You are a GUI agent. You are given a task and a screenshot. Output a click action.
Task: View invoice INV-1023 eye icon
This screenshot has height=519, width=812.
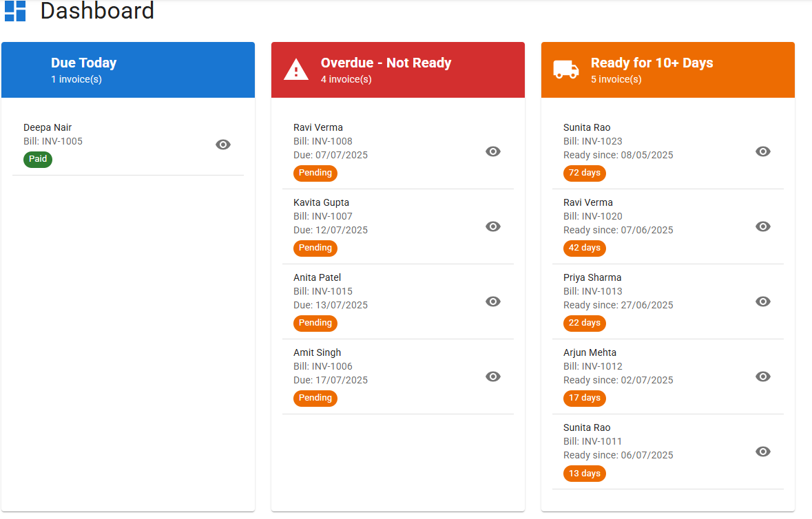pos(763,151)
